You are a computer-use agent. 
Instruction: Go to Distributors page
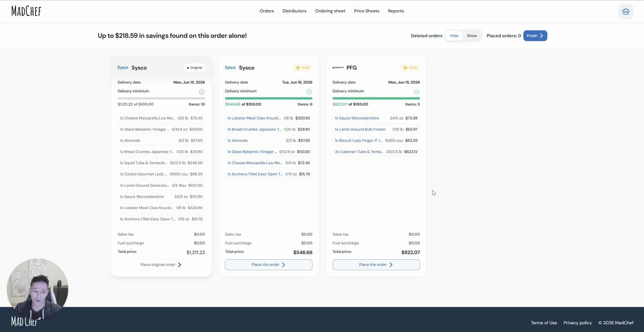coord(294,11)
